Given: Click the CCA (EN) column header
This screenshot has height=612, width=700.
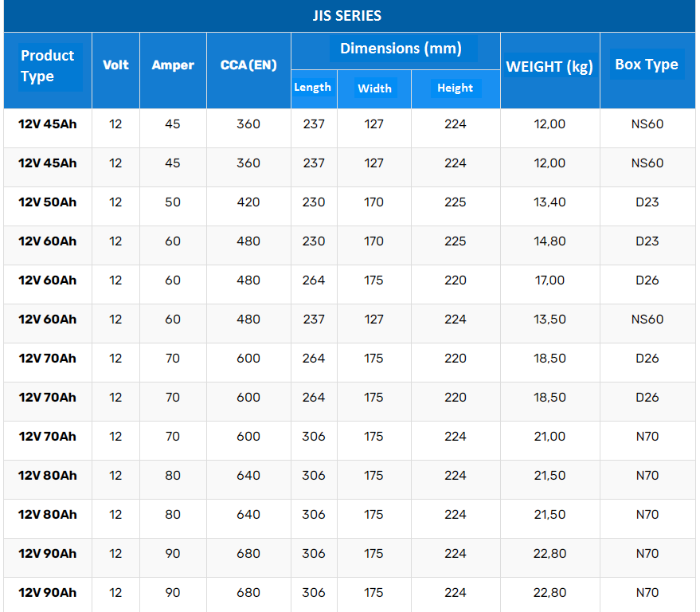Looking at the screenshot, I should click(248, 65).
